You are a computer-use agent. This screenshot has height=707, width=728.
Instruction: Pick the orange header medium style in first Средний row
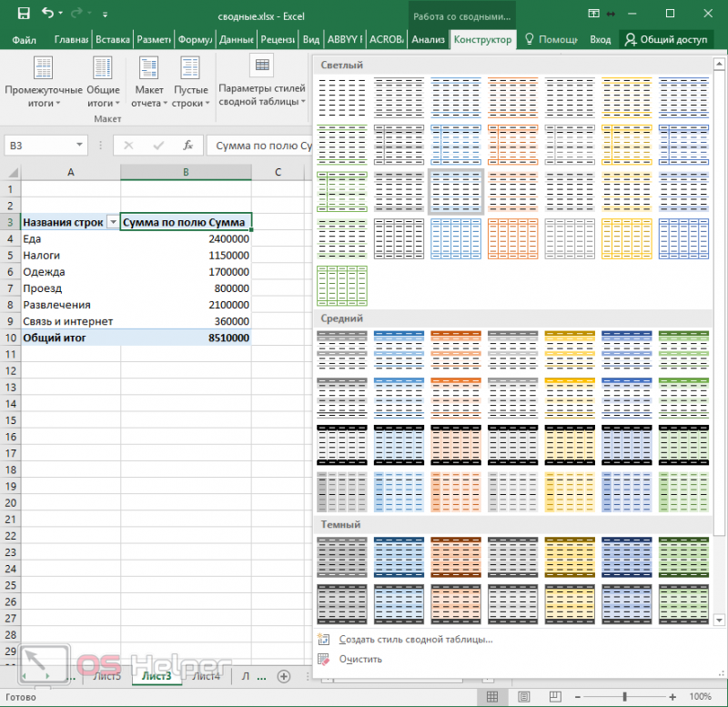(456, 350)
